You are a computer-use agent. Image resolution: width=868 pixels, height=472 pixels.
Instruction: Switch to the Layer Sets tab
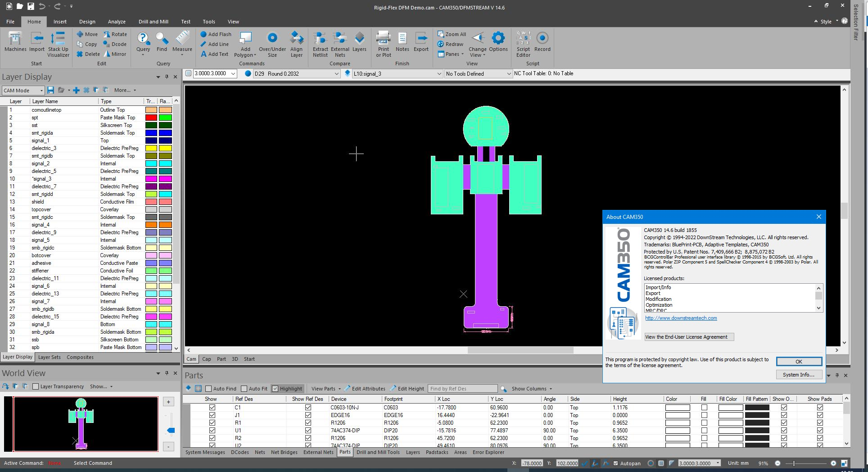pos(49,357)
